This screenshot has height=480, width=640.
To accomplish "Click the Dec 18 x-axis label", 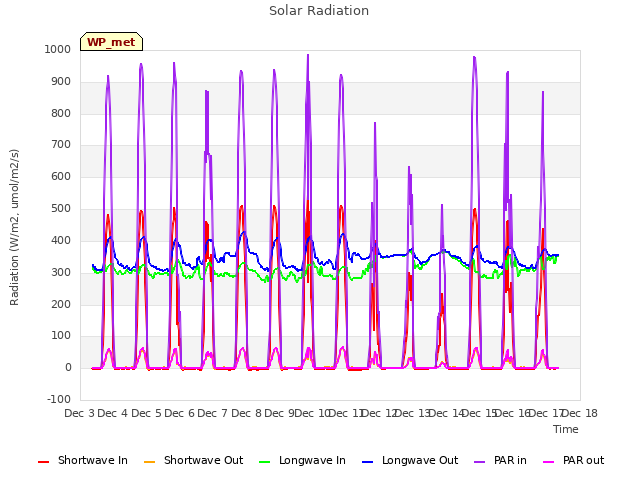I will (580, 413).
